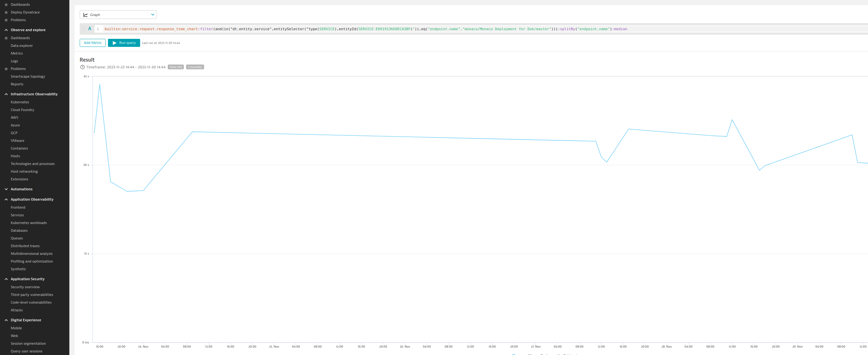Click the star icon beside Deploy Dynatrace
This screenshot has width=868, height=355.
tap(6, 12)
